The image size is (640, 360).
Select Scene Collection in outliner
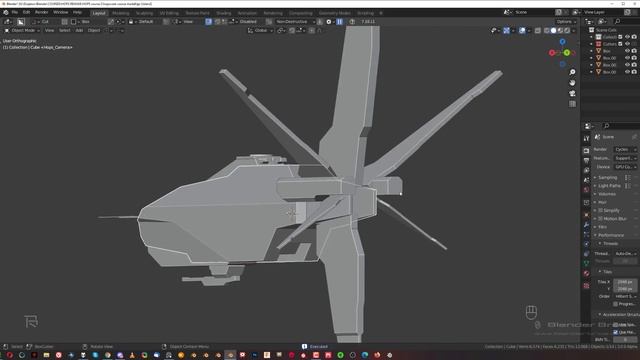(x=606, y=30)
